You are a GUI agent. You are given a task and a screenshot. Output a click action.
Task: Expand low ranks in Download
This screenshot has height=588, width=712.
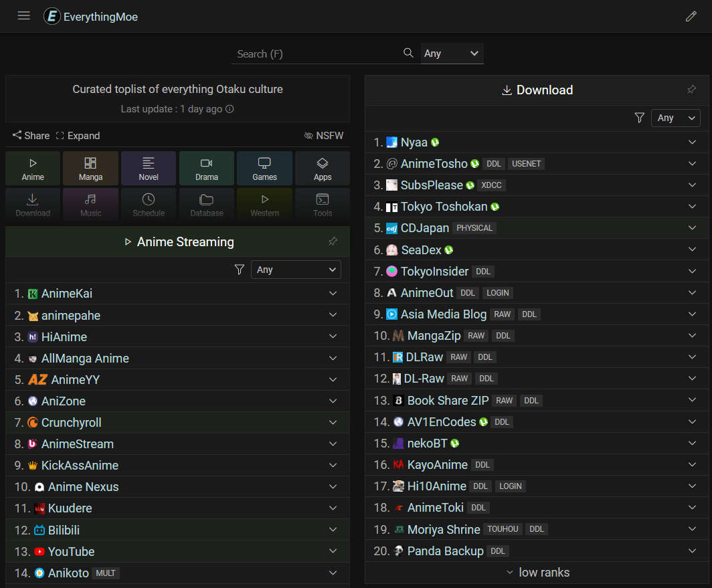pyautogui.click(x=537, y=573)
